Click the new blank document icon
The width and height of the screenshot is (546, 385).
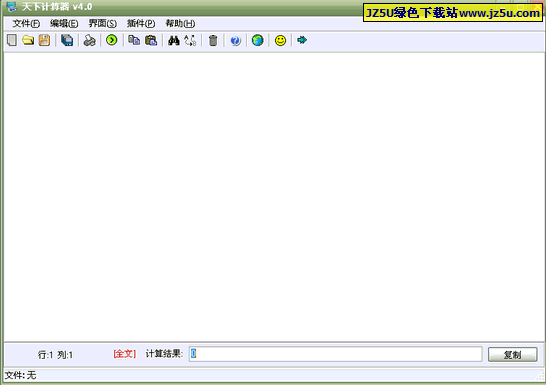click(12, 40)
